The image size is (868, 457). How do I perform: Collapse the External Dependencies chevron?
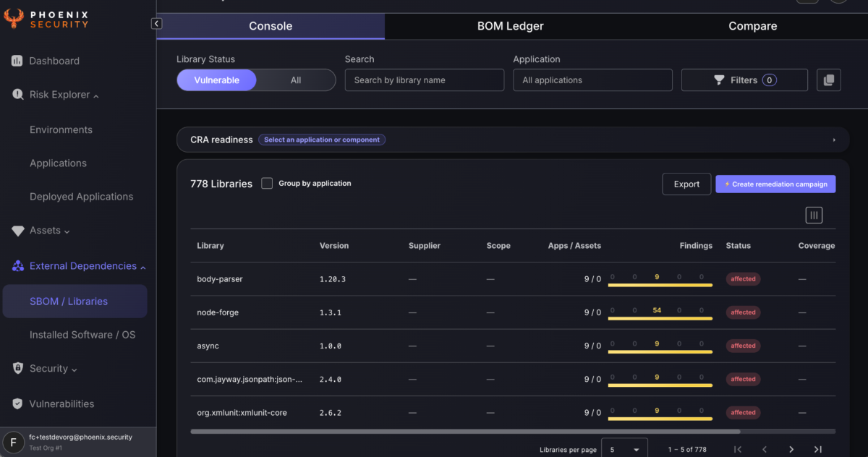(x=142, y=267)
